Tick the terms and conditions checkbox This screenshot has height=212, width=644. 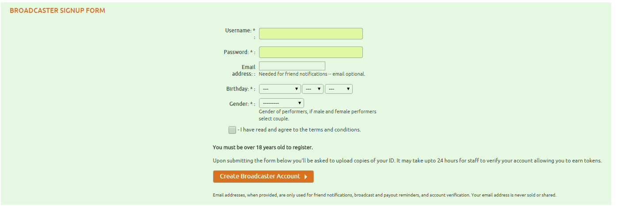[232, 130]
